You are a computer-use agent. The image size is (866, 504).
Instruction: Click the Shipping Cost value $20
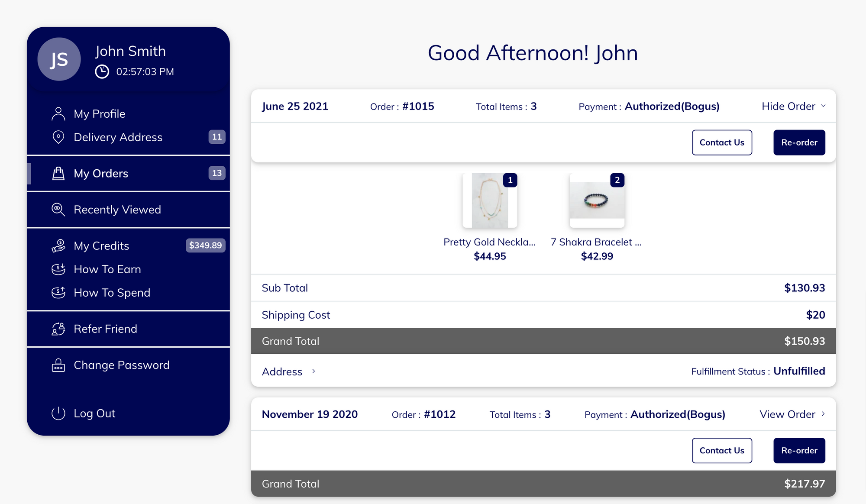tap(815, 315)
